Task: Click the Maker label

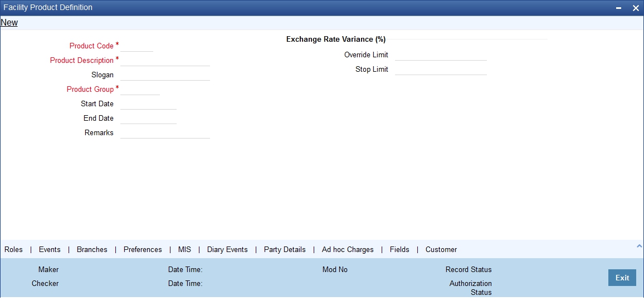Action: (48, 269)
